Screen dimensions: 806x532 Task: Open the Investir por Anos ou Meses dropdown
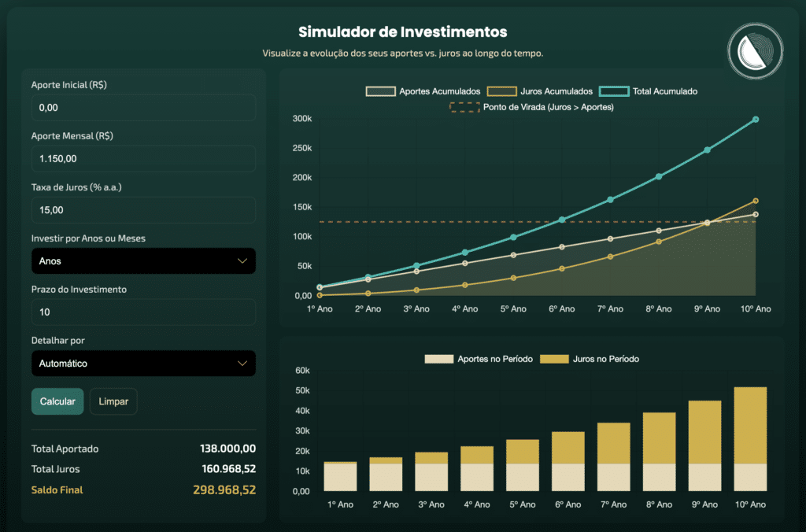click(x=143, y=260)
